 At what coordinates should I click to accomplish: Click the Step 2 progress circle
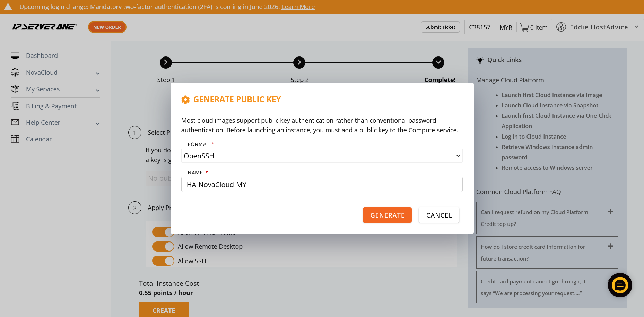point(299,62)
